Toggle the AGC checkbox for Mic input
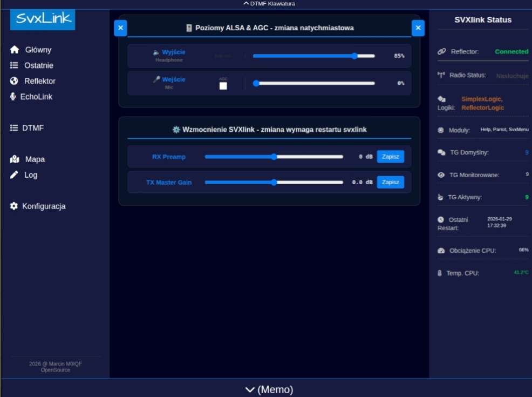This screenshot has height=397, width=532. coord(223,86)
